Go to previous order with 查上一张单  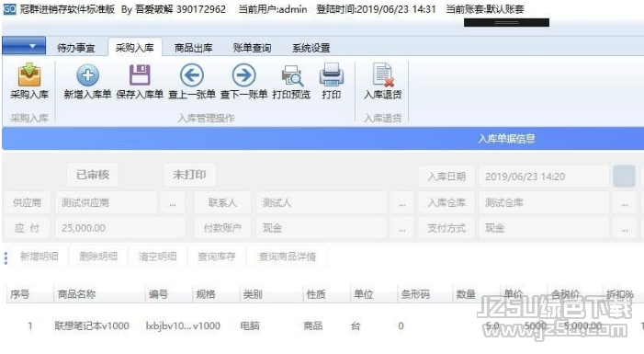[192, 81]
